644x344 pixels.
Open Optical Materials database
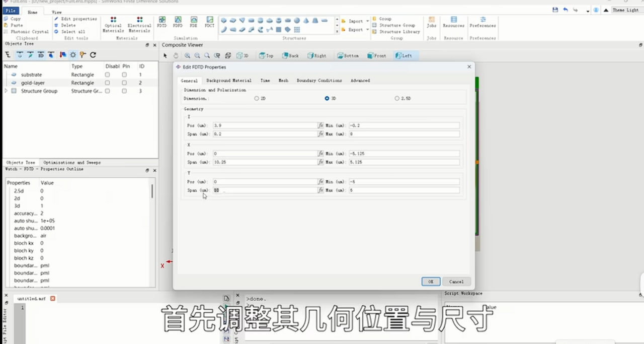(113, 24)
